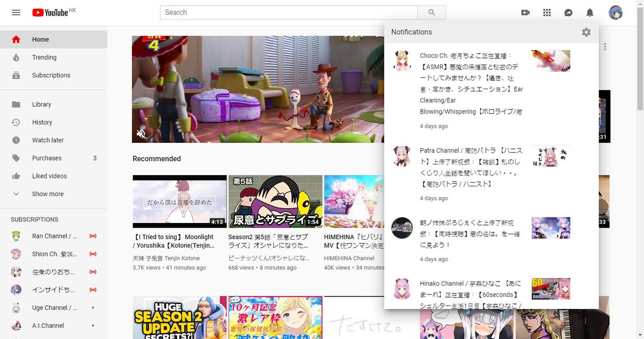The width and height of the screenshot is (644, 339).
Task: Open the 10ヶ月記念 video thumbnail
Action: pos(275,318)
